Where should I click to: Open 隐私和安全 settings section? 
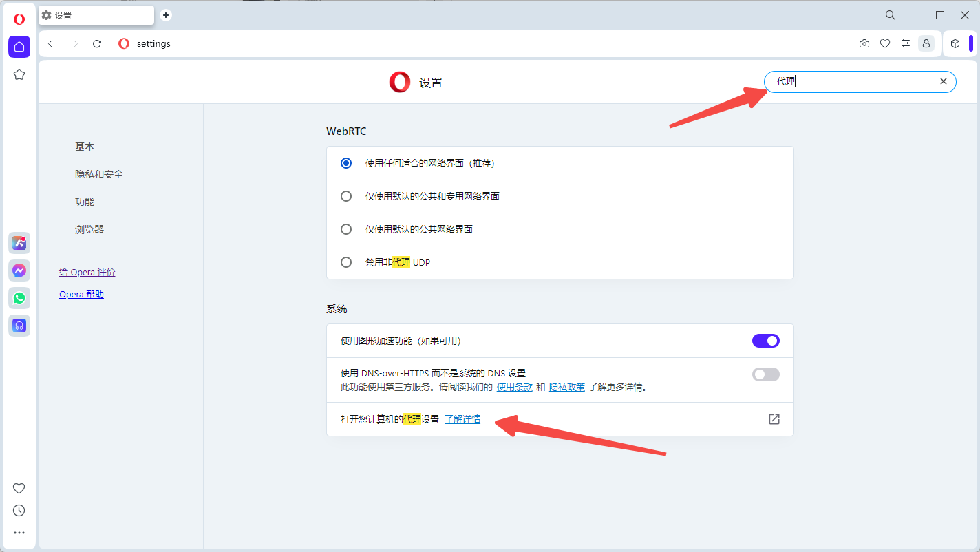[x=99, y=174]
